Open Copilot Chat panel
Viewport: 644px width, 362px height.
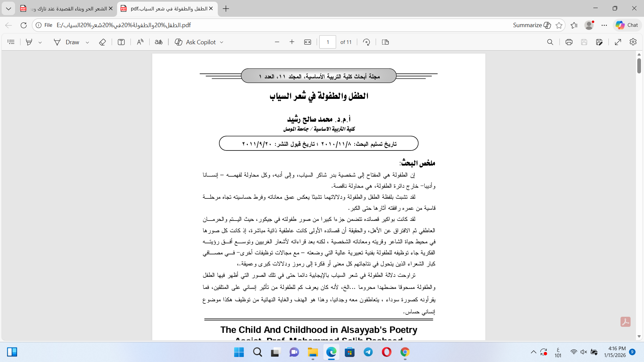[627, 25]
